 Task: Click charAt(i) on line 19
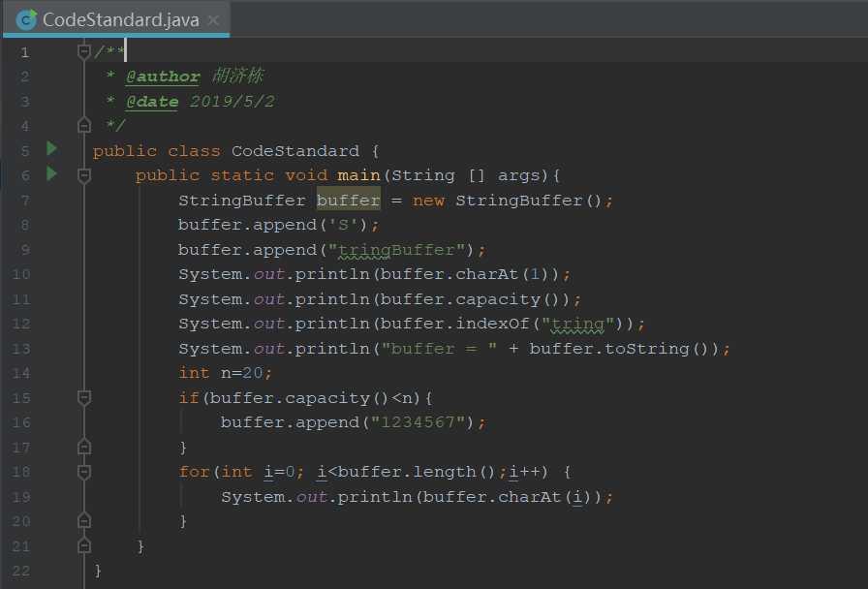(x=545, y=497)
